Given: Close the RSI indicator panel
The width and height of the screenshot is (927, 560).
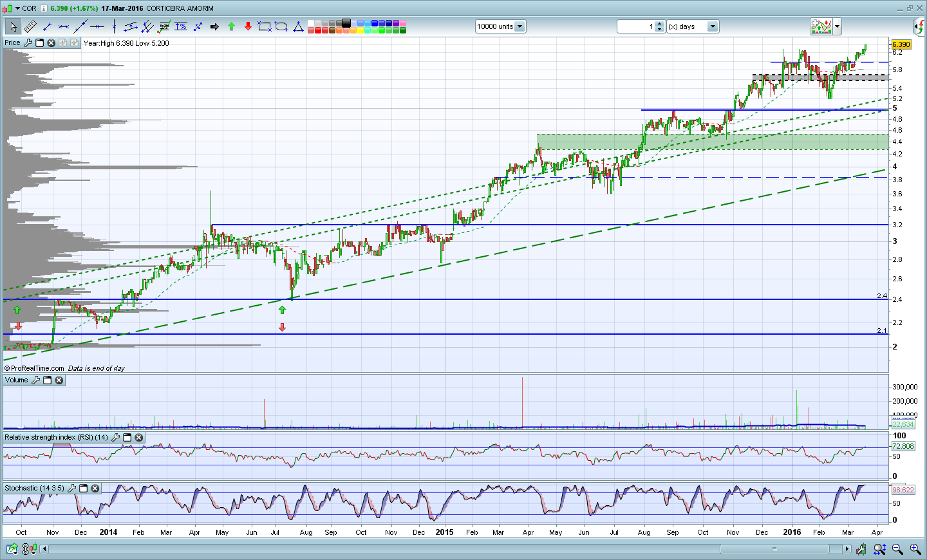Looking at the screenshot, I should click(138, 438).
